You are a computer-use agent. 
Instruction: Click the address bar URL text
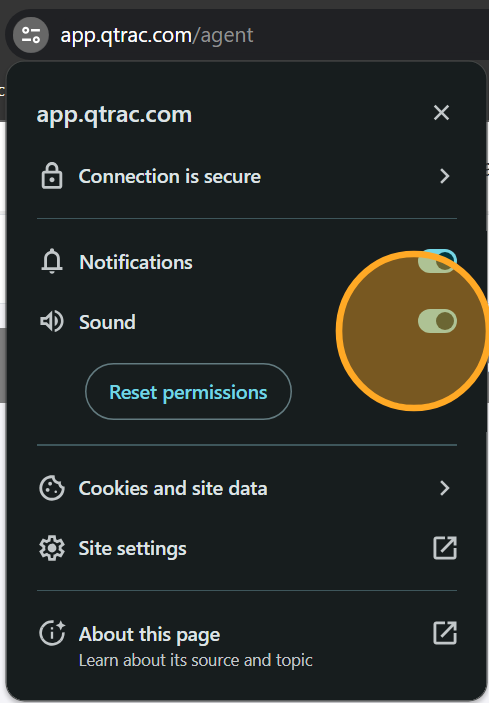(157, 35)
